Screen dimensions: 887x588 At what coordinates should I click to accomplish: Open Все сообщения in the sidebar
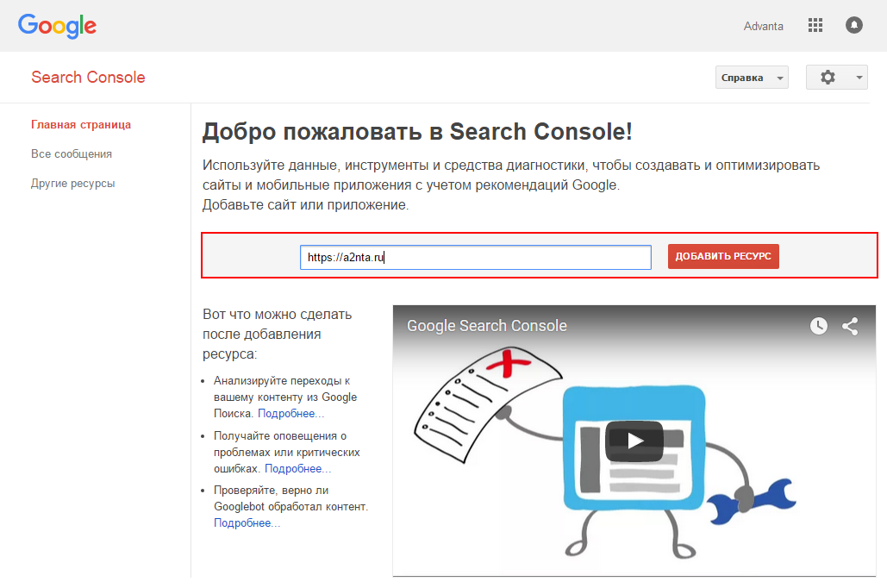click(x=72, y=154)
